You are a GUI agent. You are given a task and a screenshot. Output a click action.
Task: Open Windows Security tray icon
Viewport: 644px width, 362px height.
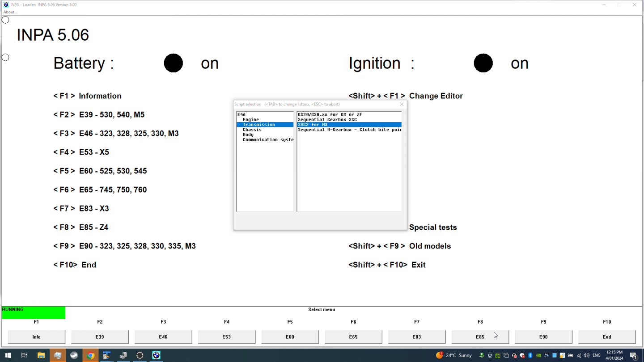click(x=522, y=355)
